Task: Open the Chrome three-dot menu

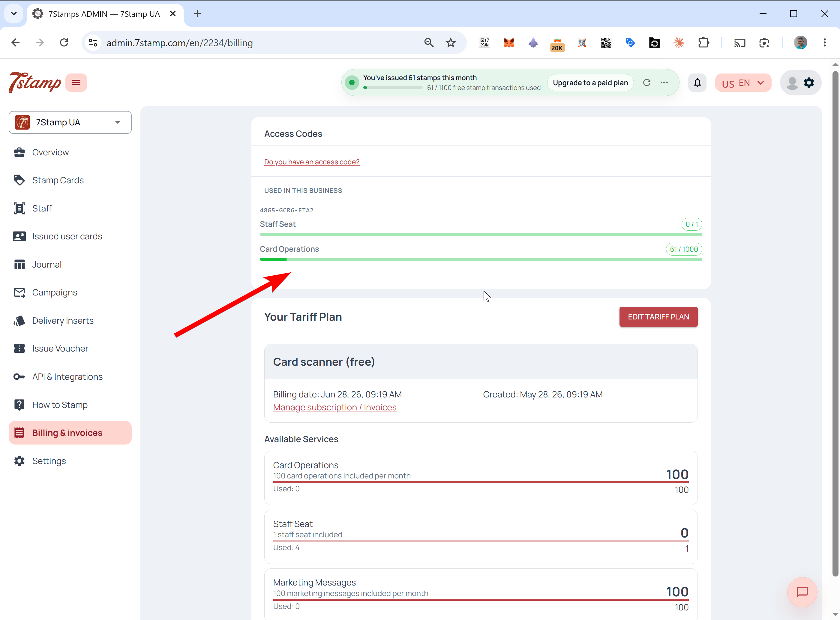Action: (x=825, y=43)
